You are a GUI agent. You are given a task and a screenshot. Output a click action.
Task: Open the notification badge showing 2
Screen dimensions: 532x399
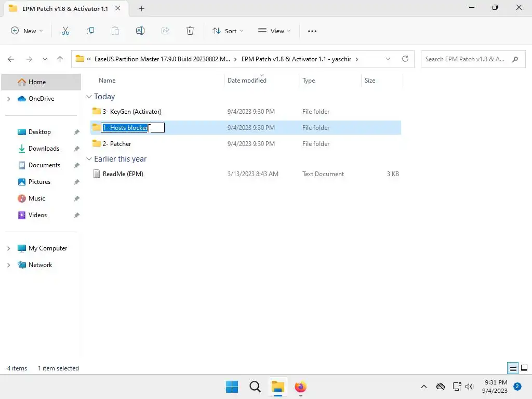pyautogui.click(x=517, y=386)
